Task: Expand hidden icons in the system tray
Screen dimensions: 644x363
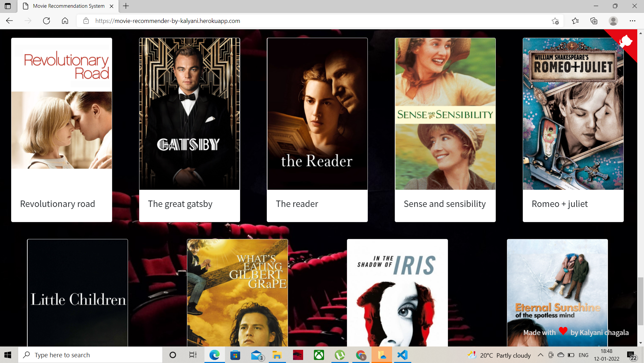Action: coord(540,355)
